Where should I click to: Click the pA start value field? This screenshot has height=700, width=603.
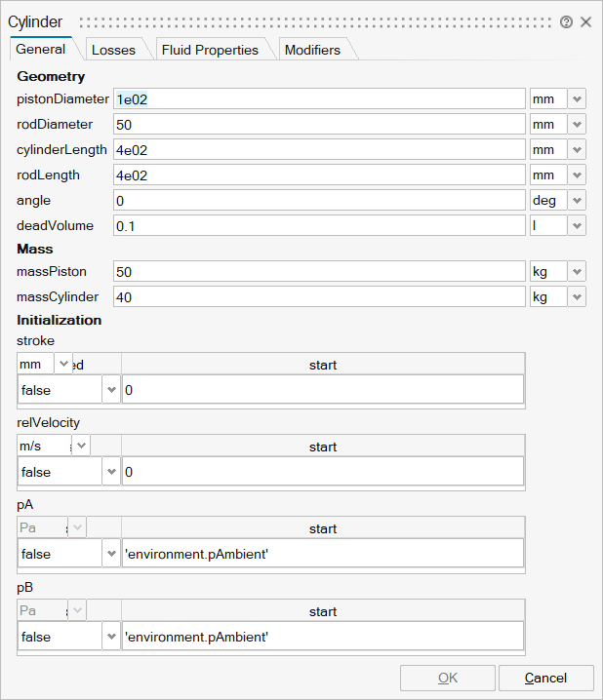[322, 554]
